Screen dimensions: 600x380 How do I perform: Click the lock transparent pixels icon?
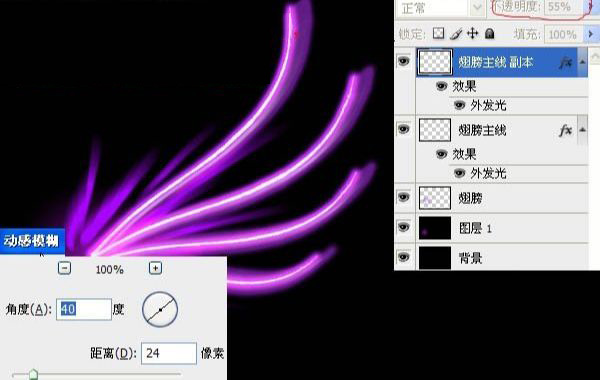click(439, 34)
